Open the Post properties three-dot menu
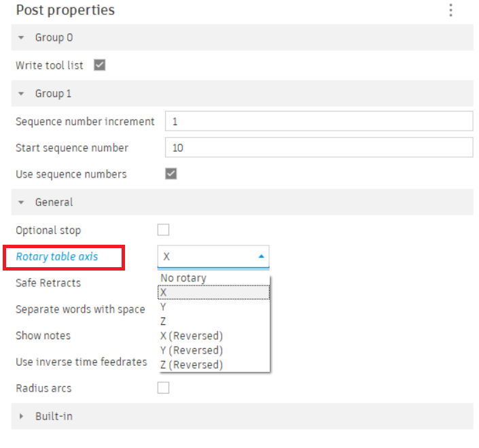 (450, 10)
